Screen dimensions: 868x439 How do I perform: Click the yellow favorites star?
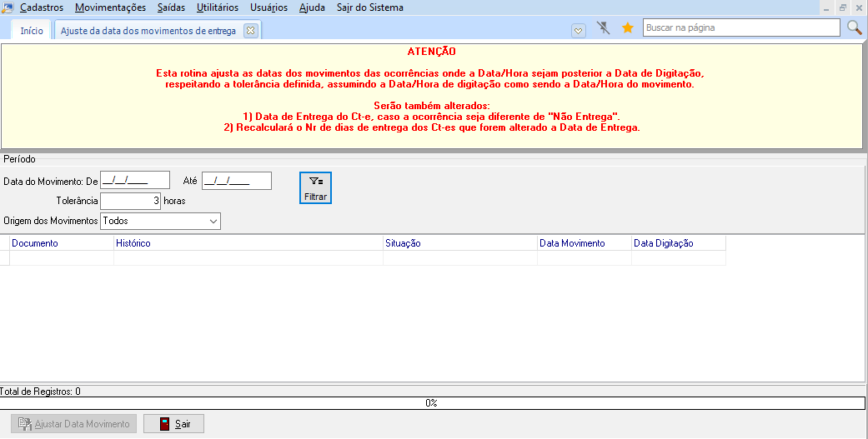click(x=627, y=27)
